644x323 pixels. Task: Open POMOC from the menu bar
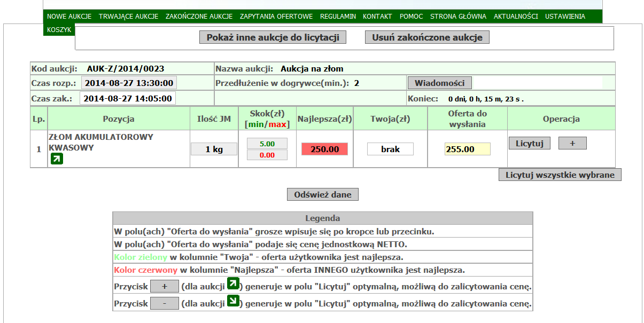(x=412, y=17)
